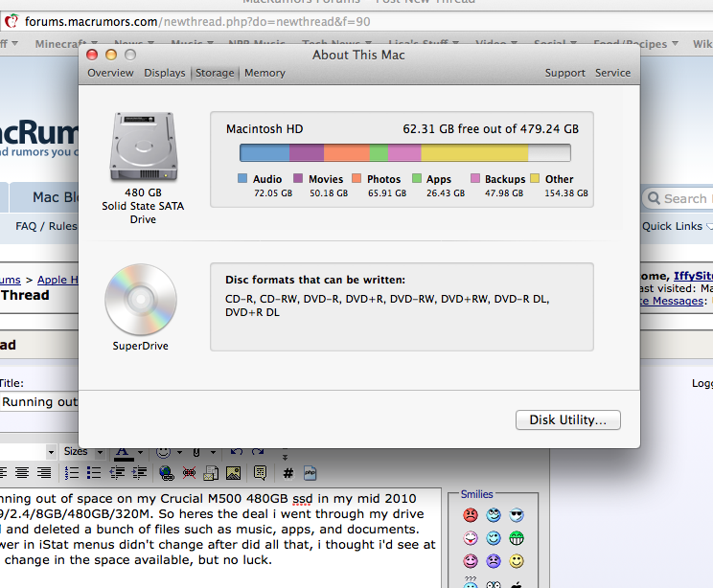Insert the purple sad frown smiley

(x=494, y=561)
